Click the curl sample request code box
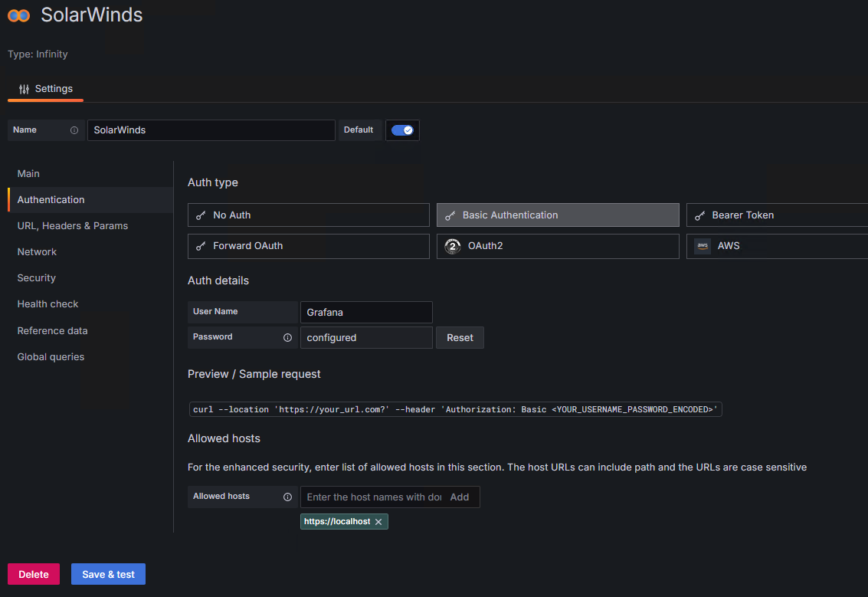This screenshot has height=597, width=868. click(x=455, y=409)
